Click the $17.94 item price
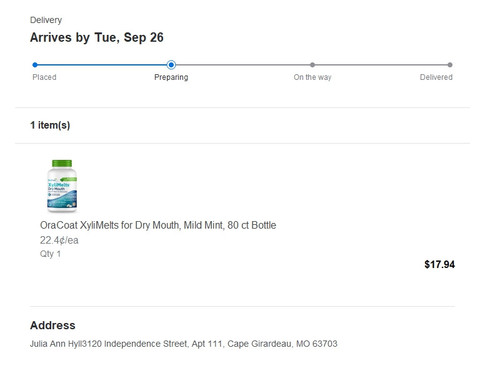 (439, 265)
